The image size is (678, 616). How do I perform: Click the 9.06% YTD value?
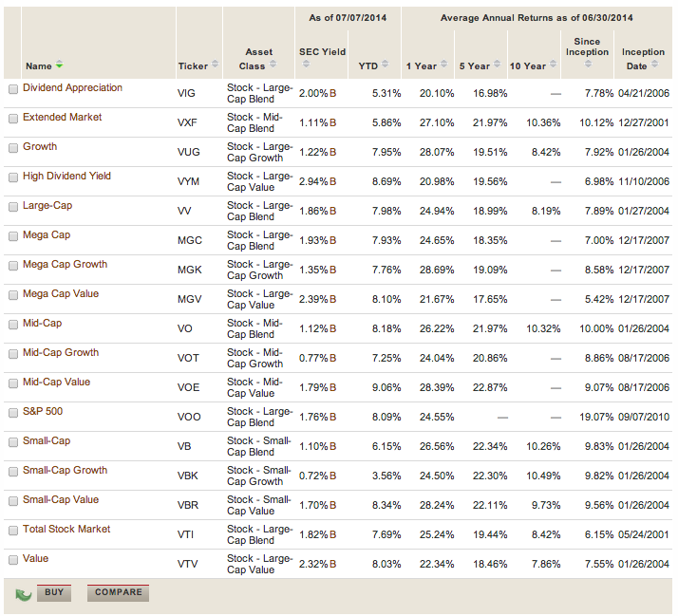coord(386,387)
